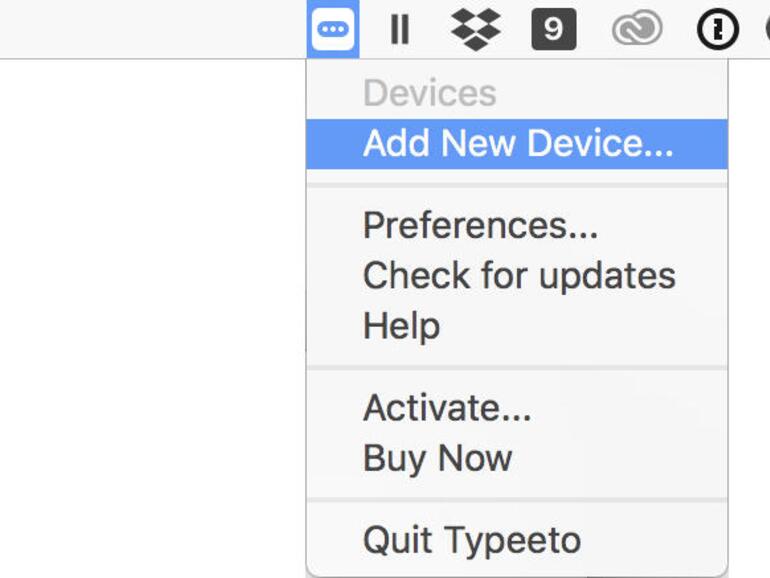
Task: Open Preferences… in the Typeeto menu
Action: click(x=480, y=226)
